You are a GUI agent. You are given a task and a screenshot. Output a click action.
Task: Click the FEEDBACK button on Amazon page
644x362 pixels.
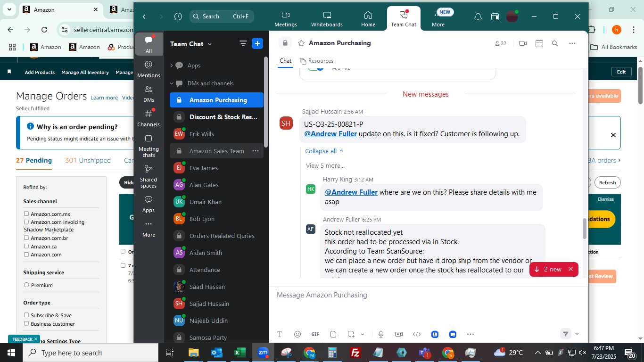(x=24, y=339)
